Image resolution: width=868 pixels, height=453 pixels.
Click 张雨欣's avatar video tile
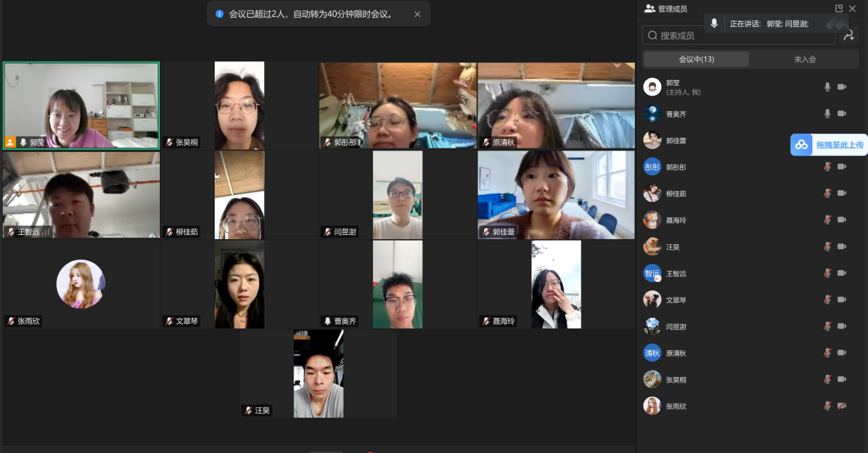(81, 284)
